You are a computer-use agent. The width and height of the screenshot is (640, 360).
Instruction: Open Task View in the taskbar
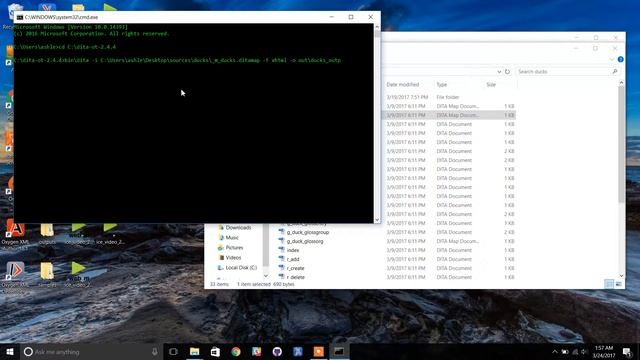click(173, 351)
